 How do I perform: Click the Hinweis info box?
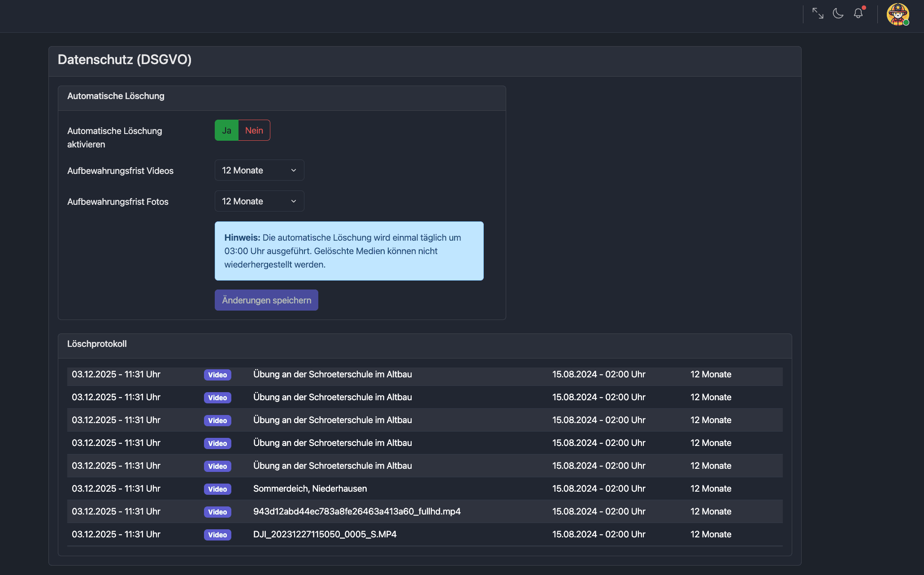point(349,251)
